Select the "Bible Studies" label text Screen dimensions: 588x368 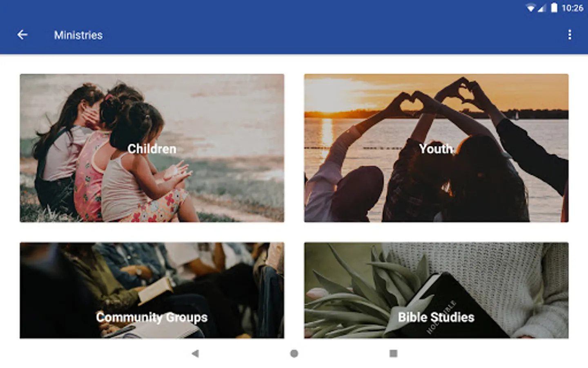click(x=436, y=317)
